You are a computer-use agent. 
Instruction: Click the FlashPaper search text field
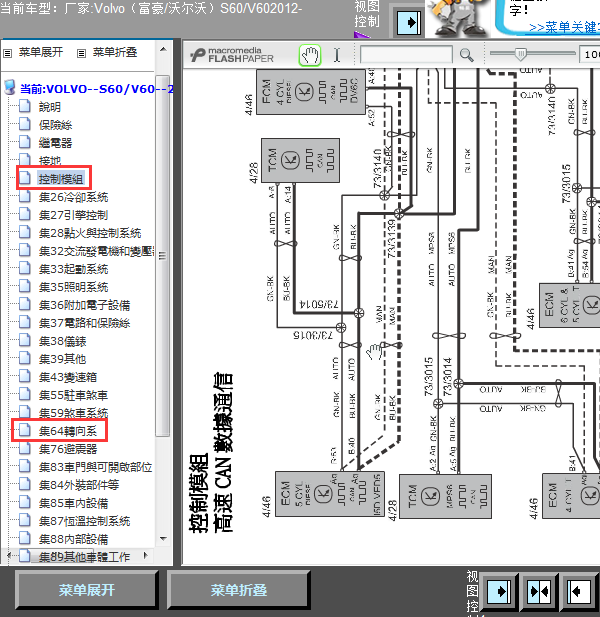click(x=406, y=55)
